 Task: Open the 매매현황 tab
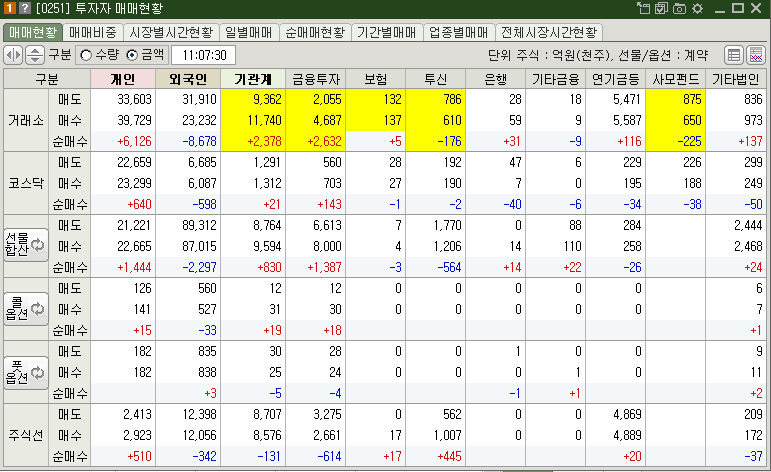[33, 32]
